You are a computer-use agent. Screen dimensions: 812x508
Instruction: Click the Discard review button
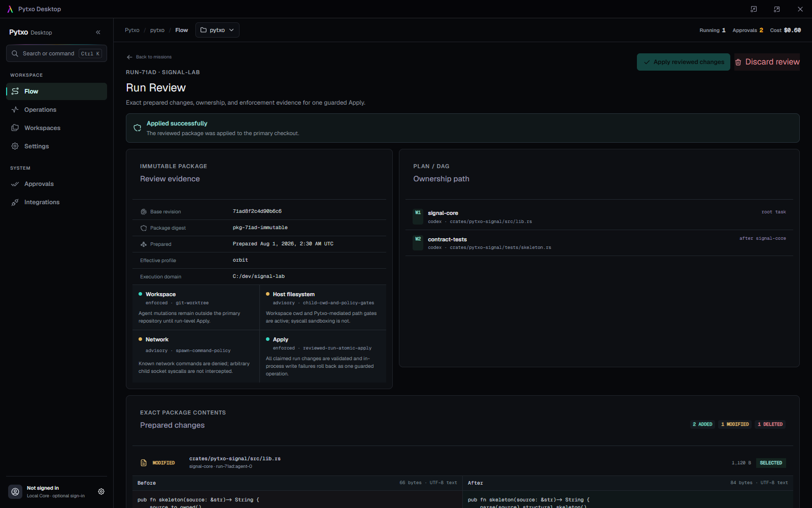[767, 62]
